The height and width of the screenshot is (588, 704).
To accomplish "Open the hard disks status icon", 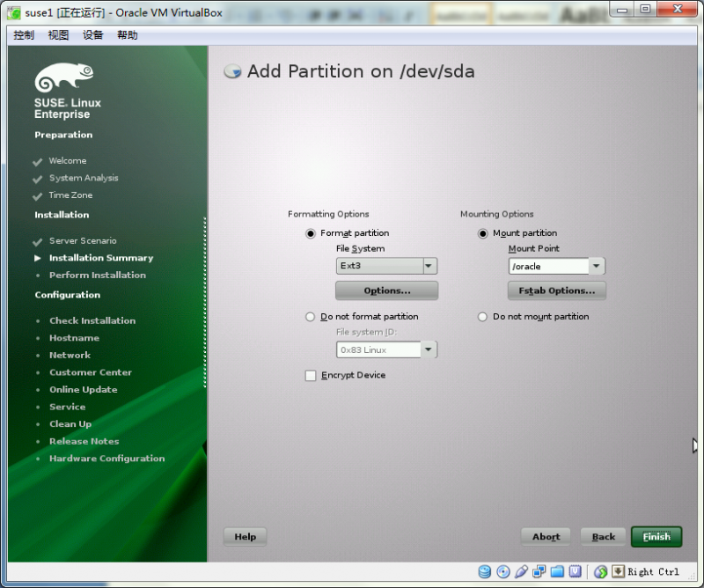I will click(485, 571).
